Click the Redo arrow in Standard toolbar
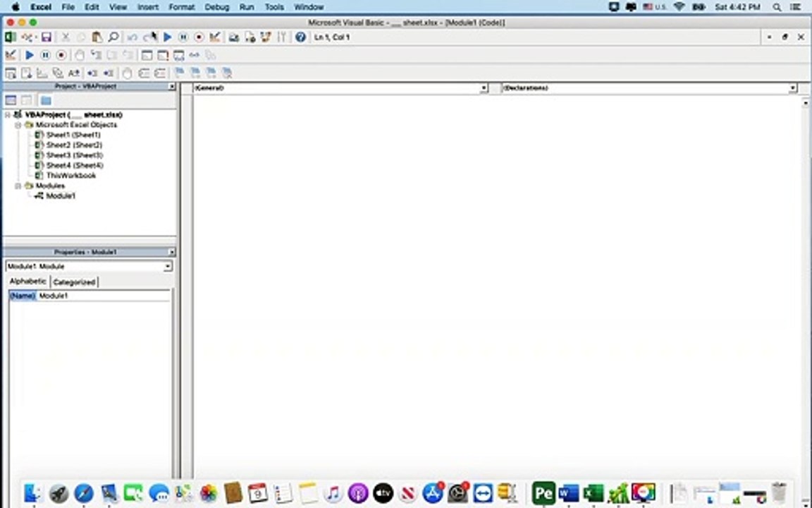This screenshot has width=812, height=508. tap(149, 37)
